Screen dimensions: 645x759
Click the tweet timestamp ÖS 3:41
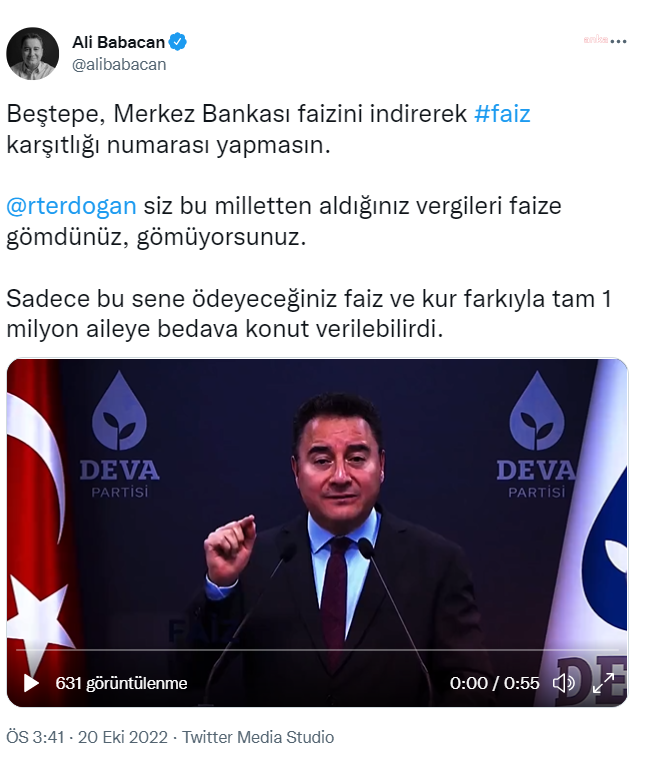35,737
